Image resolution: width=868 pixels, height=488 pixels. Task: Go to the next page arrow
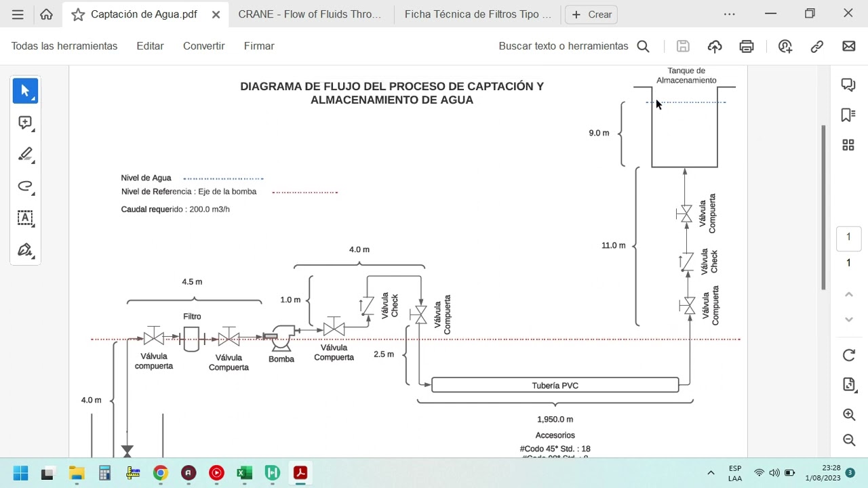click(848, 319)
